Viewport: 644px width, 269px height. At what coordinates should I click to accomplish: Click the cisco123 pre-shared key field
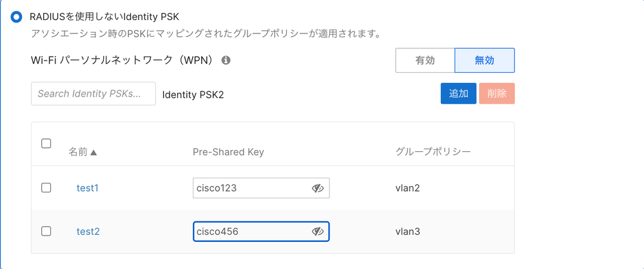(x=250, y=188)
